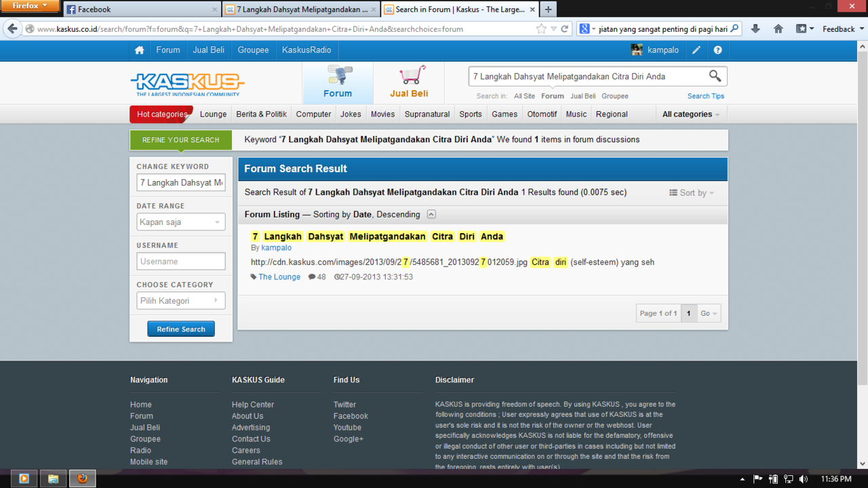Collapse Forum Listing toggle icon

pyautogui.click(x=431, y=214)
